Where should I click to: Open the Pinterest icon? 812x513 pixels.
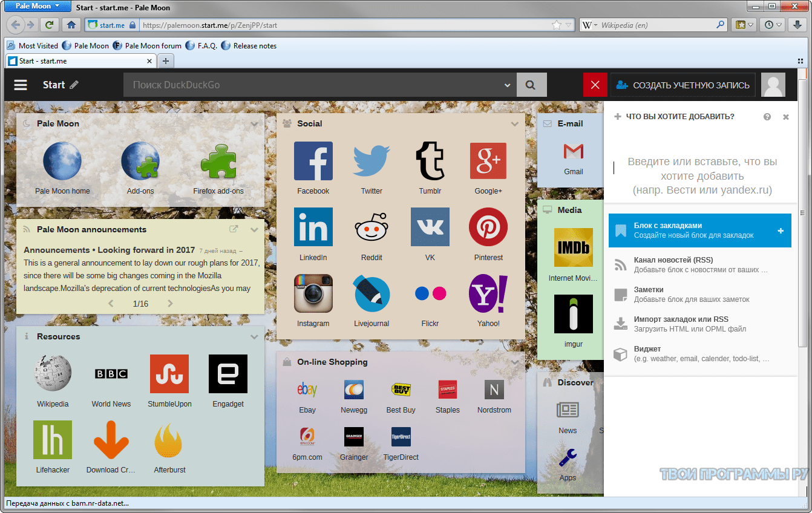coord(488,227)
